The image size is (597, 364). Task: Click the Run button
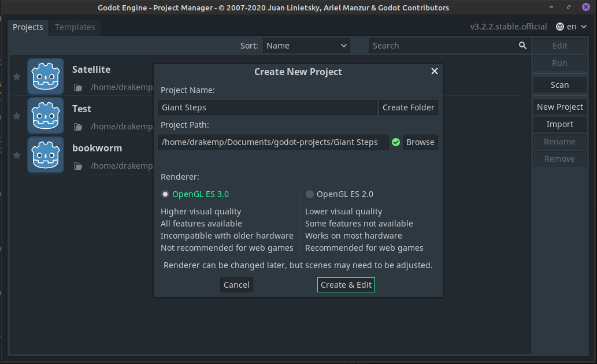click(559, 63)
